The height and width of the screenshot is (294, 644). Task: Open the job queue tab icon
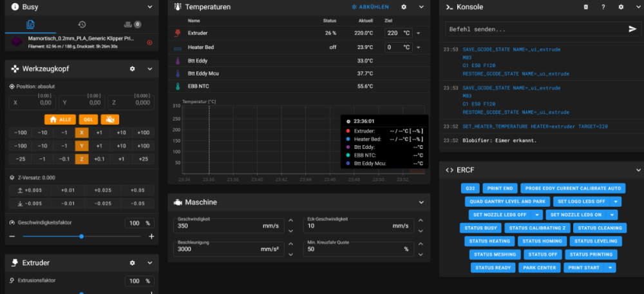(x=133, y=24)
